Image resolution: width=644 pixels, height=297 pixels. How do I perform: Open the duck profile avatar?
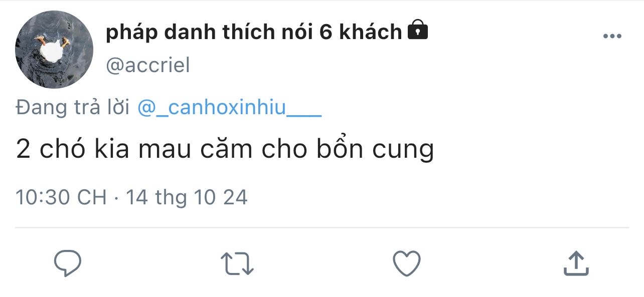pyautogui.click(x=54, y=49)
